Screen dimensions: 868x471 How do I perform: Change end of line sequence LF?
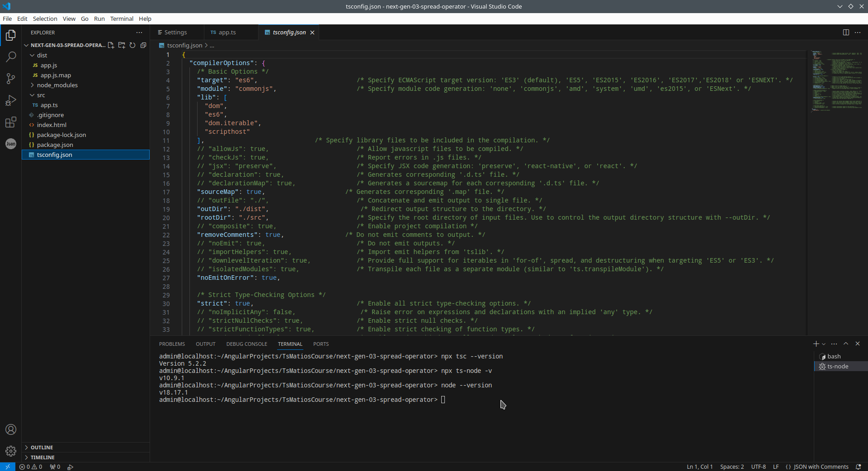(776, 467)
